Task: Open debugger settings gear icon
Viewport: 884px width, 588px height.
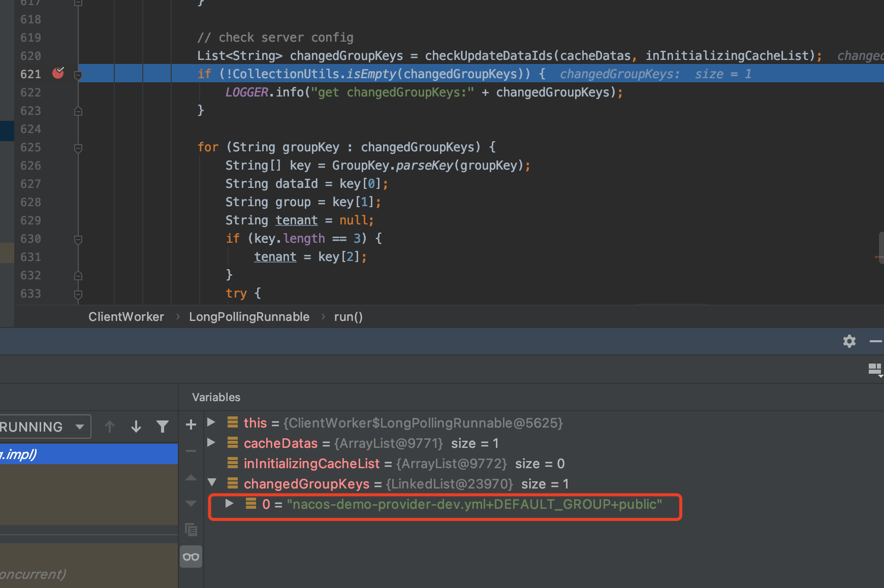Action: coord(849,341)
